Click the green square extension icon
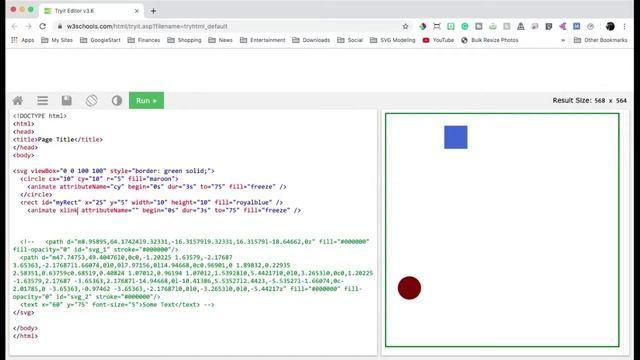 (x=451, y=26)
